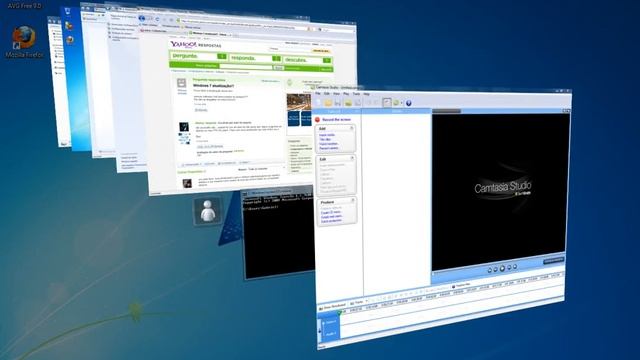Click the Tracks button on timeline toolbar
The image size is (640, 360).
point(357,303)
